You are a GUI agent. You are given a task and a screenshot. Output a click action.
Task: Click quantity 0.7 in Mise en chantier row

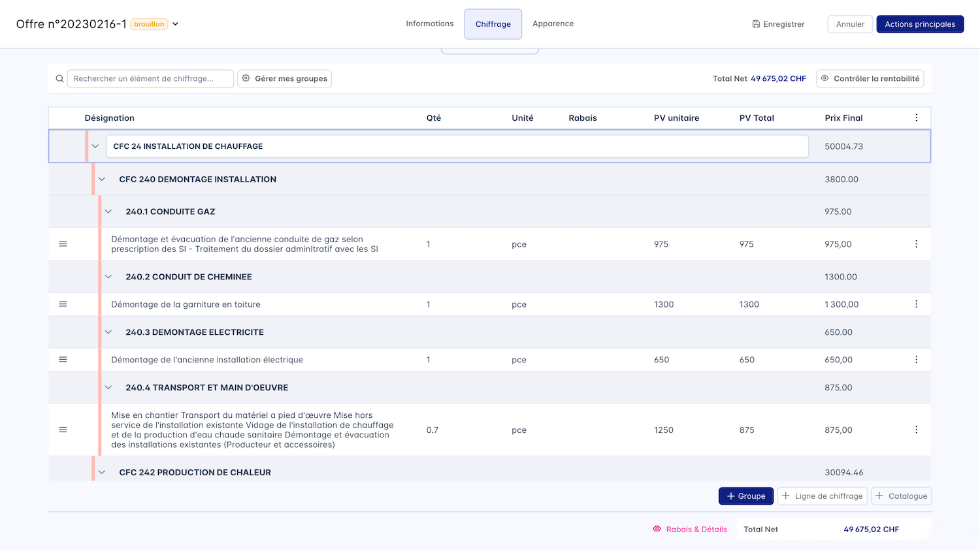click(x=433, y=430)
